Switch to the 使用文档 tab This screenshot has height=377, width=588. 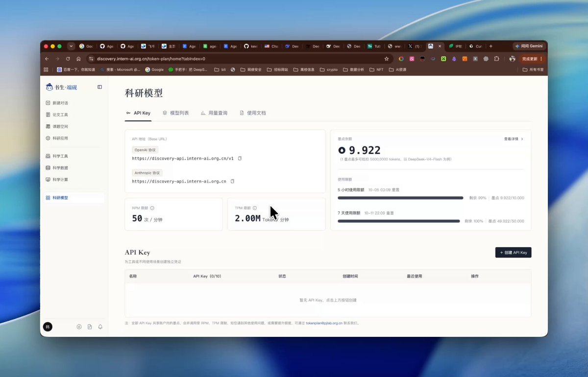coord(253,113)
